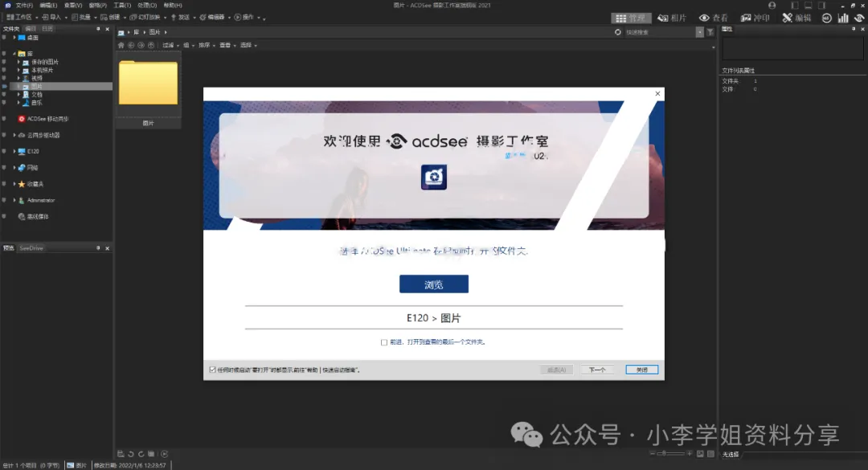Image resolution: width=868 pixels, height=470 pixels.
Task: Click the thumbnail zoom slider handle
Action: pos(665,453)
